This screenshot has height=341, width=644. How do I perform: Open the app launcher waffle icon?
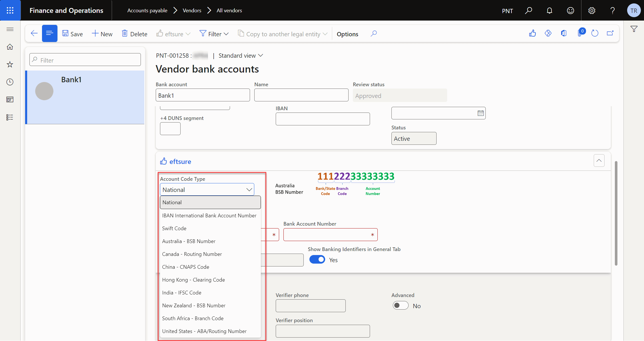click(x=10, y=11)
